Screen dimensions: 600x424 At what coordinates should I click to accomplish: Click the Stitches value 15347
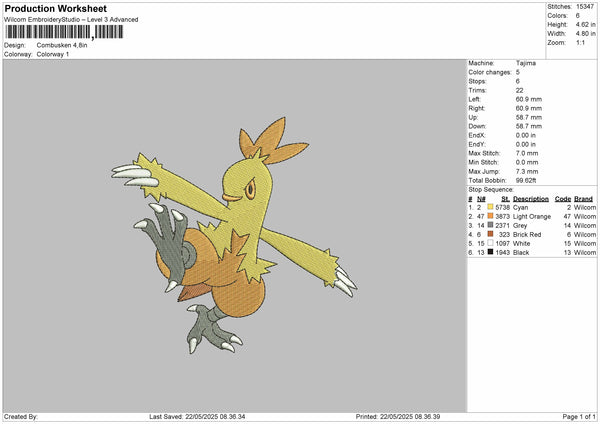pos(585,7)
